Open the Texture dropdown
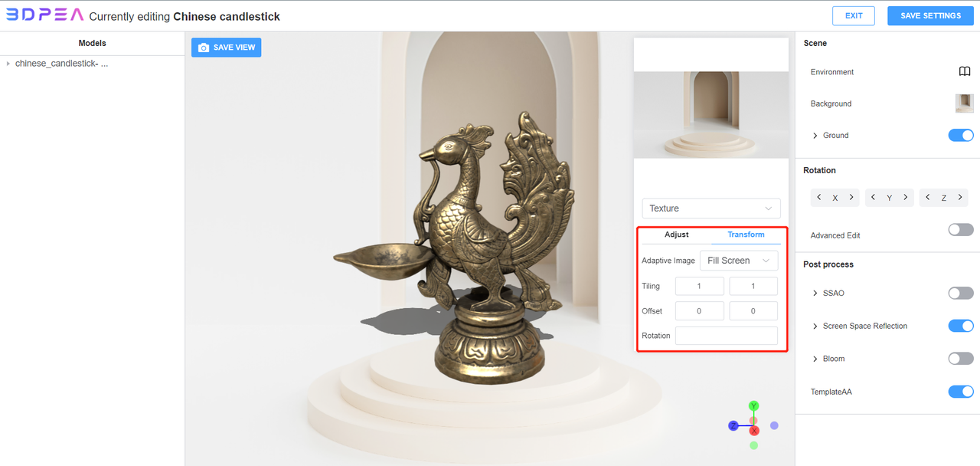Screen dimensions: 980x466 click(x=711, y=208)
